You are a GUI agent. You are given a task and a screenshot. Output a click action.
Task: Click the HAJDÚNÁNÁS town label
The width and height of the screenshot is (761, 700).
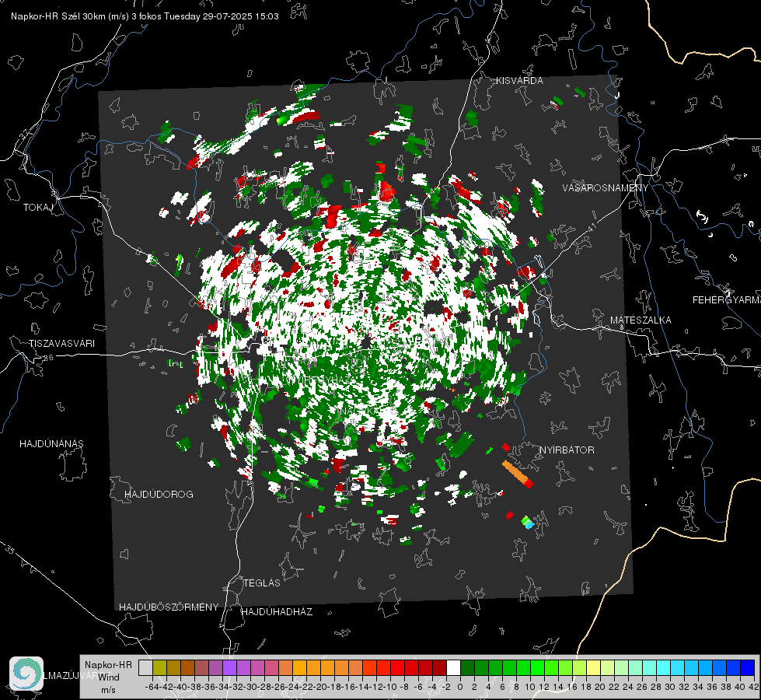tap(51, 444)
